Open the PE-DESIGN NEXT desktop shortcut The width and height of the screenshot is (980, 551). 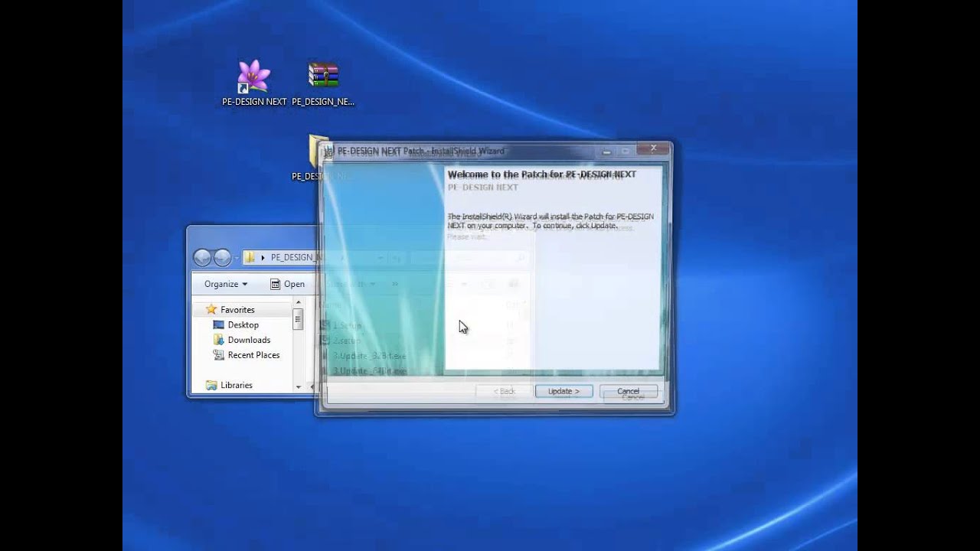[x=253, y=83]
